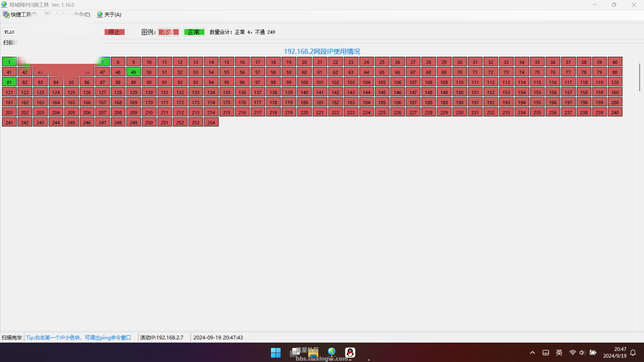Select IP block 161

(9, 102)
